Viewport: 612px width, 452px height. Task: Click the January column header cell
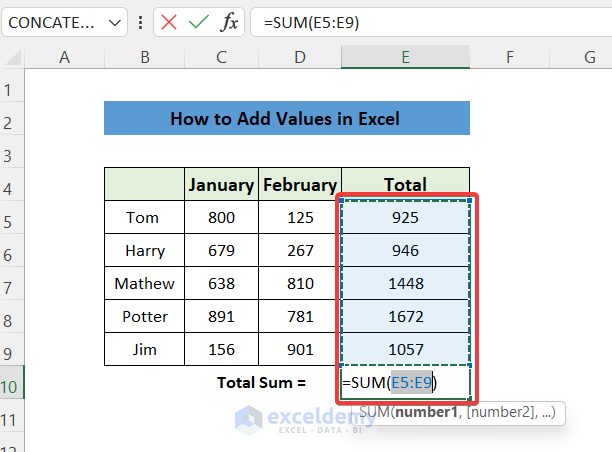(221, 184)
